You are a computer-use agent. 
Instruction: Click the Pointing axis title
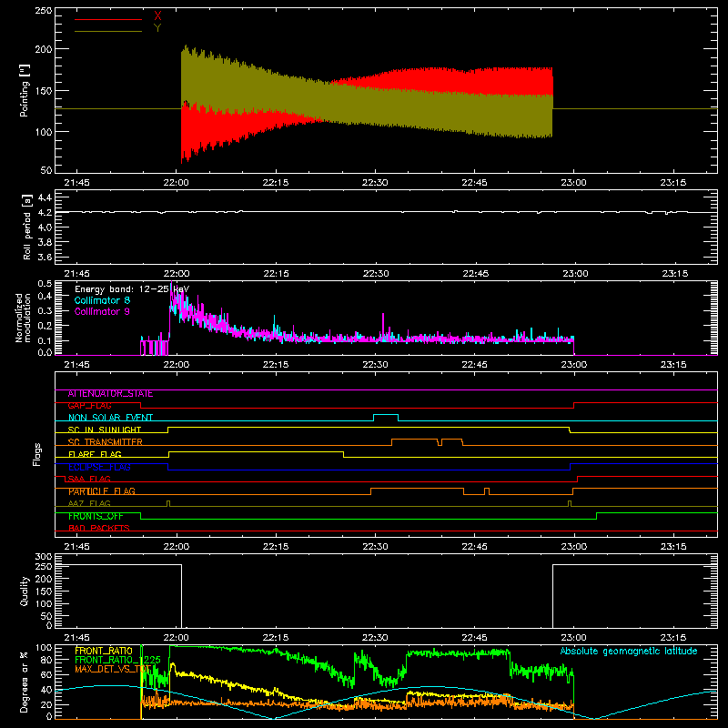(25, 90)
